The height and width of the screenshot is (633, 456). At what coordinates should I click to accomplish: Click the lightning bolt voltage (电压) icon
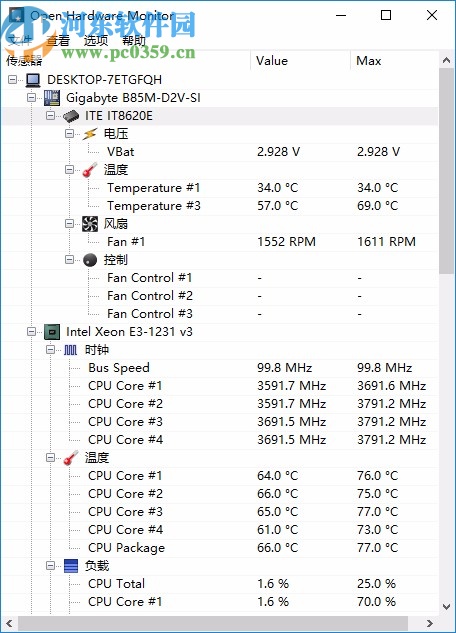tap(90, 134)
